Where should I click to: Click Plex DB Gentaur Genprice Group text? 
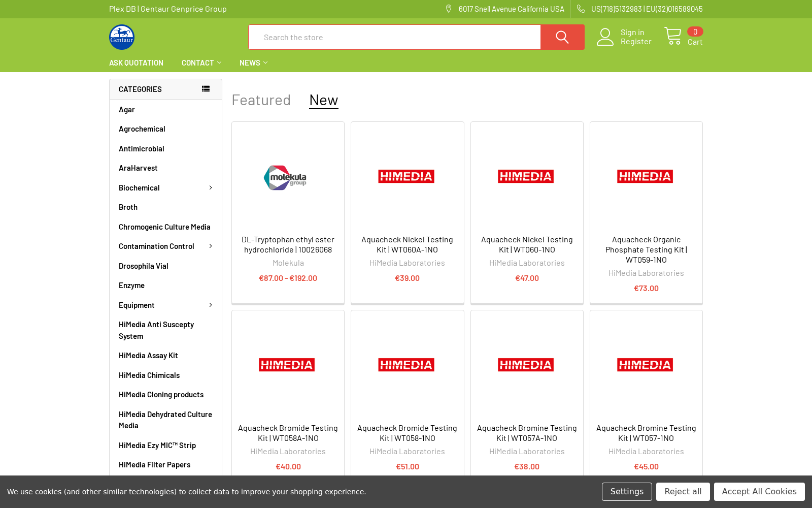click(x=168, y=9)
